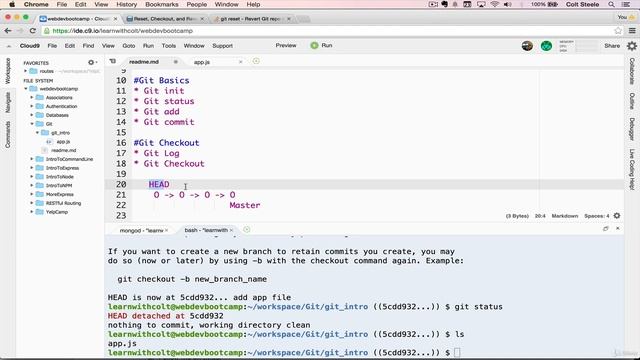Add a new terminal tab with plus icon
Image resolution: width=640 pixels, height=360 pixels.
(x=247, y=230)
